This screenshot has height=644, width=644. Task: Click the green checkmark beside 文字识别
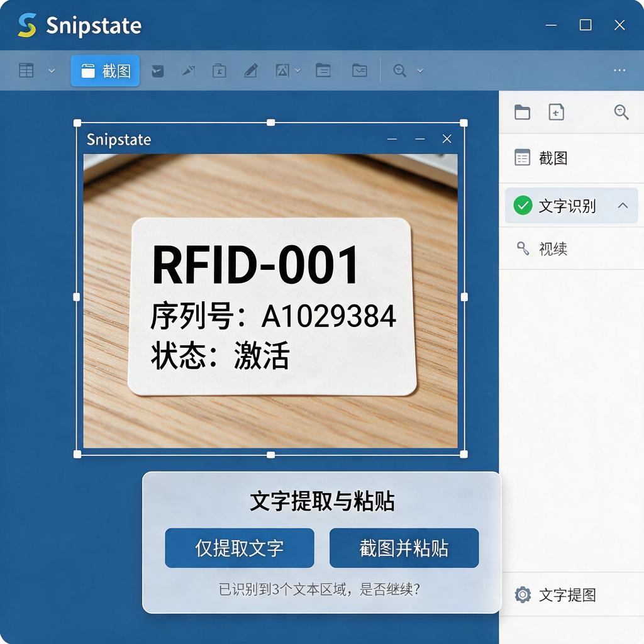(x=523, y=206)
